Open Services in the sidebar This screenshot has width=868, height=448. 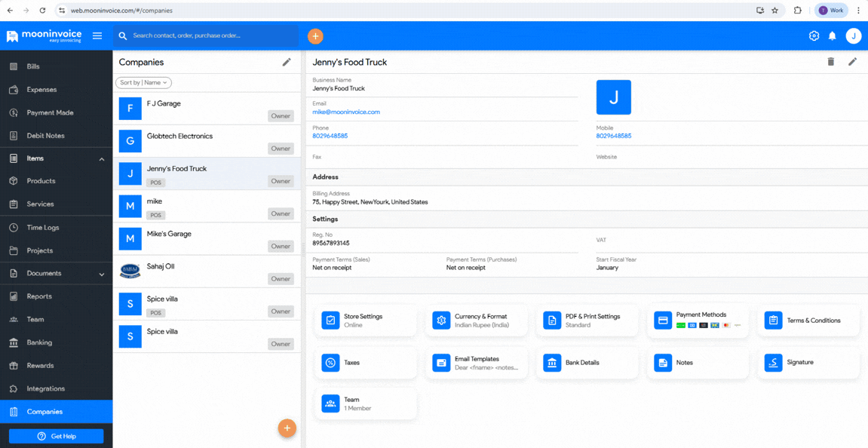[56, 204]
